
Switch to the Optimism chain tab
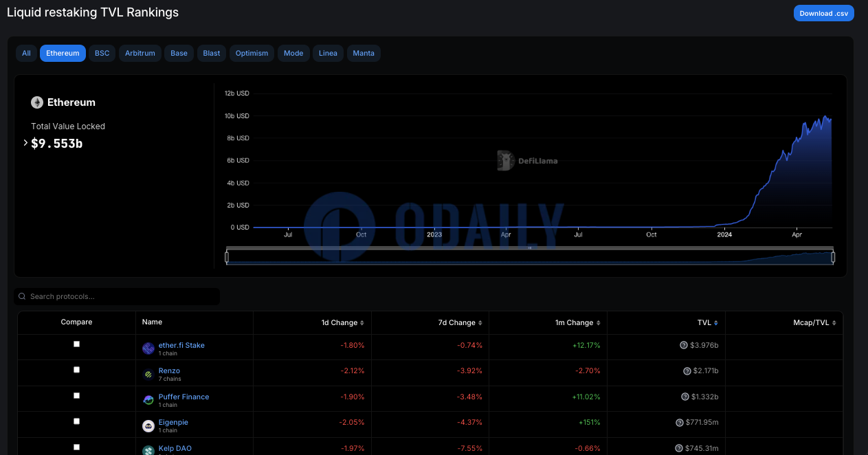pyautogui.click(x=252, y=53)
